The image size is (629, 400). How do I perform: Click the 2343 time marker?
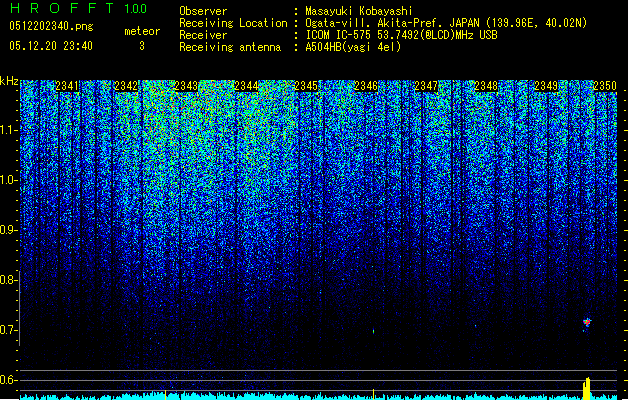pyautogui.click(x=186, y=86)
